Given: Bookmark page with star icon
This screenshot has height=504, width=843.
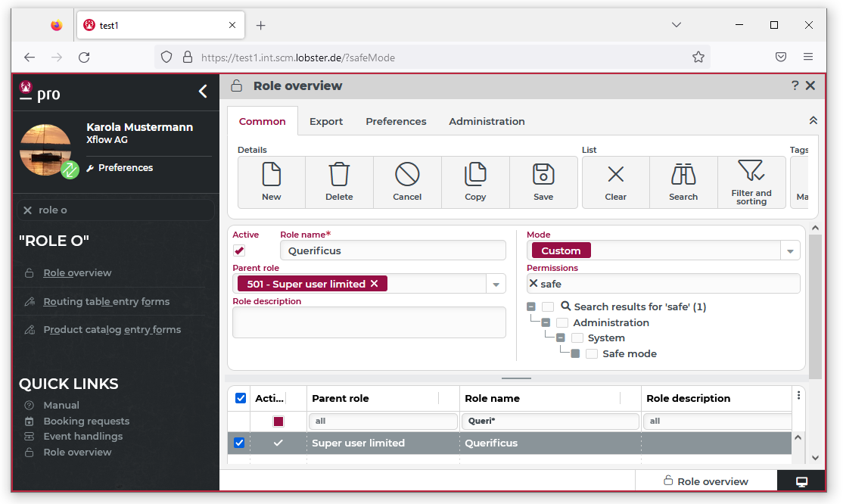Looking at the screenshot, I should pos(698,57).
